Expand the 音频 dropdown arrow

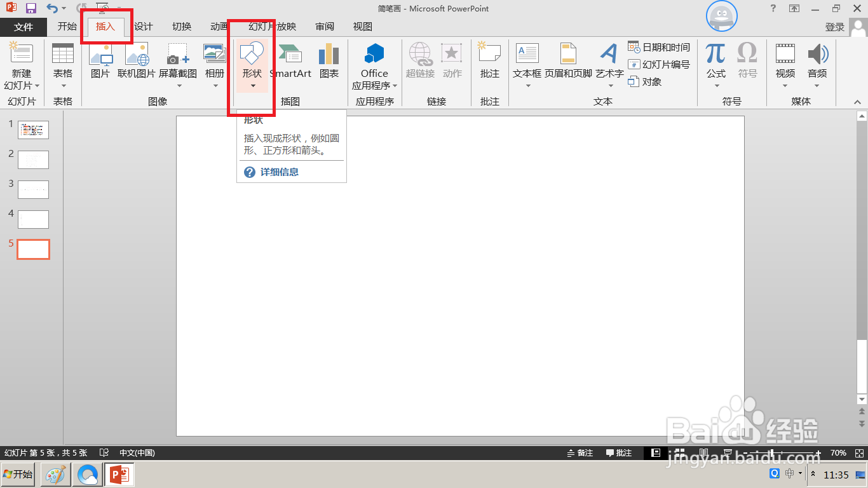817,86
